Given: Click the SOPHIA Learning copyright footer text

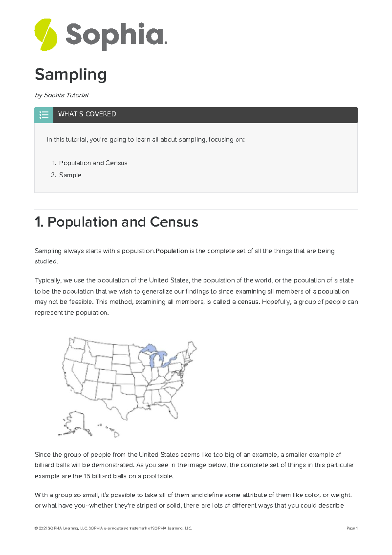Looking at the screenshot, I should tap(113, 528).
